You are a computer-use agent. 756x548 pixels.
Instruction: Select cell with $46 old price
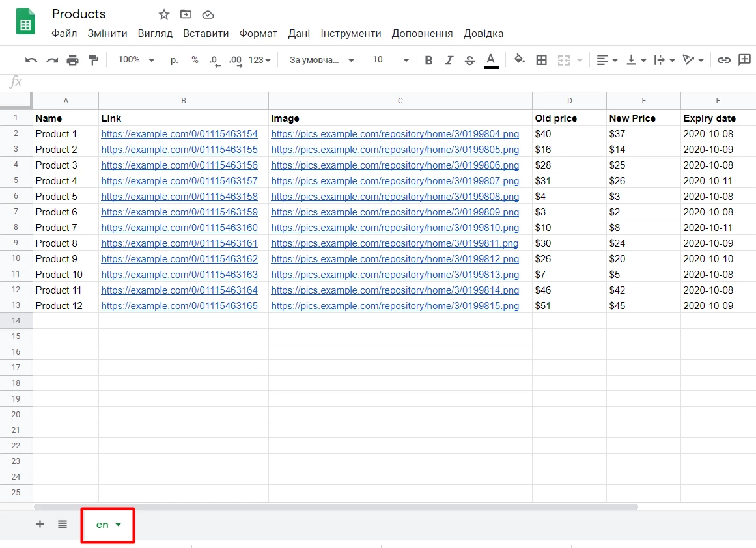coord(569,290)
